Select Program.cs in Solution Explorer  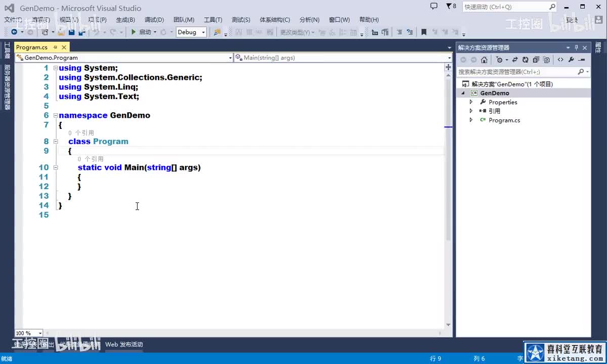point(504,120)
